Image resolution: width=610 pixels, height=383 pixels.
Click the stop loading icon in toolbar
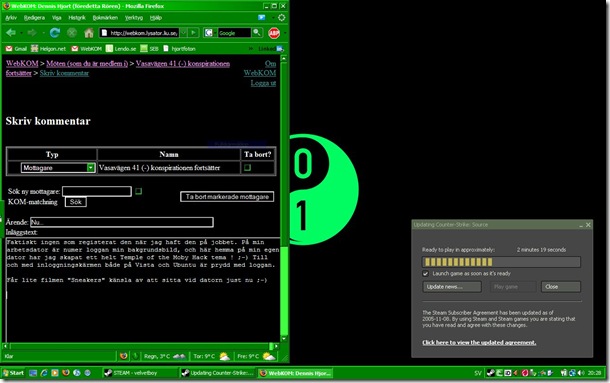point(72,33)
